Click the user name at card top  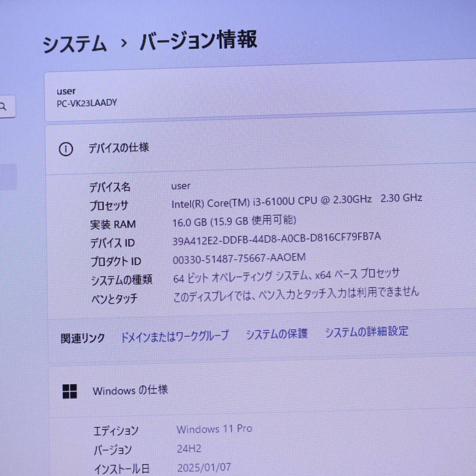coord(66,91)
